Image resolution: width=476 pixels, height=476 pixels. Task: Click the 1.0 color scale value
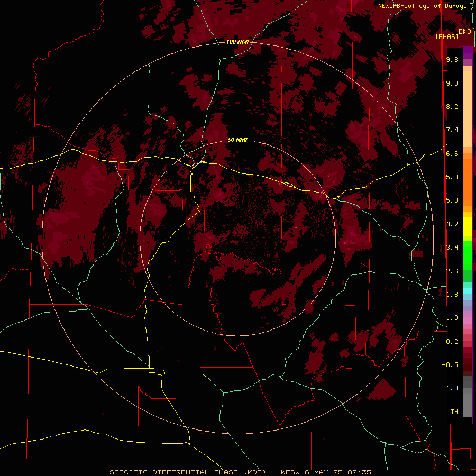click(x=452, y=318)
